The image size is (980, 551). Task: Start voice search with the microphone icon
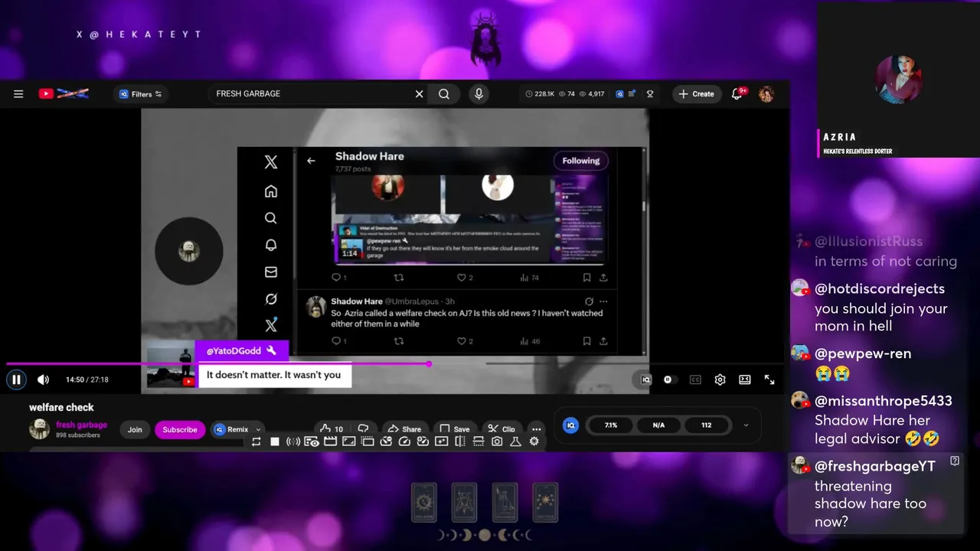pyautogui.click(x=479, y=94)
